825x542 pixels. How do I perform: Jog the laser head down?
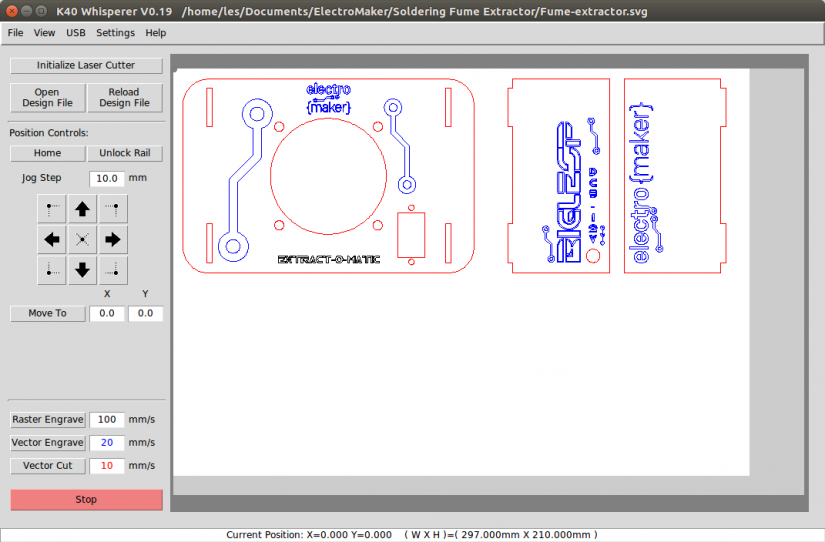coord(83,269)
